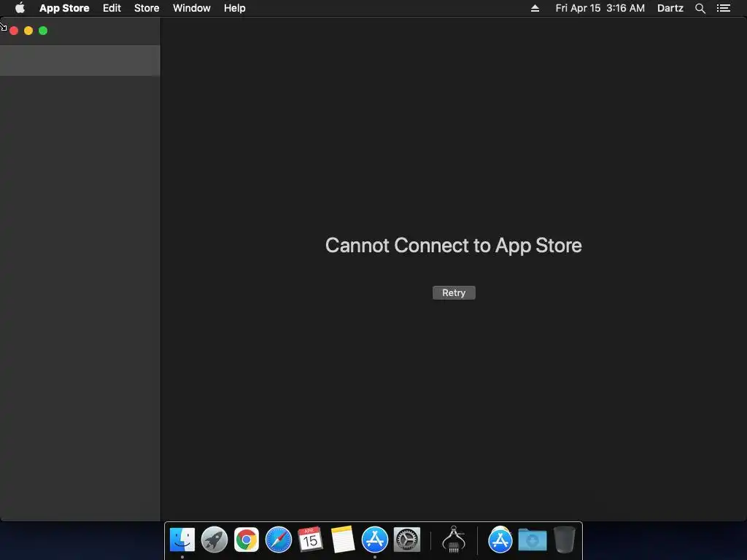Viewport: 747px width, 560px height.
Task: Open Notes from the Dock
Action: click(x=343, y=540)
